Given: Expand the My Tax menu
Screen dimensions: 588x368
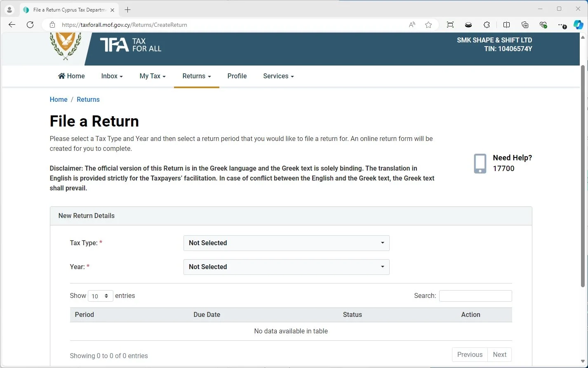Looking at the screenshot, I should [x=152, y=76].
